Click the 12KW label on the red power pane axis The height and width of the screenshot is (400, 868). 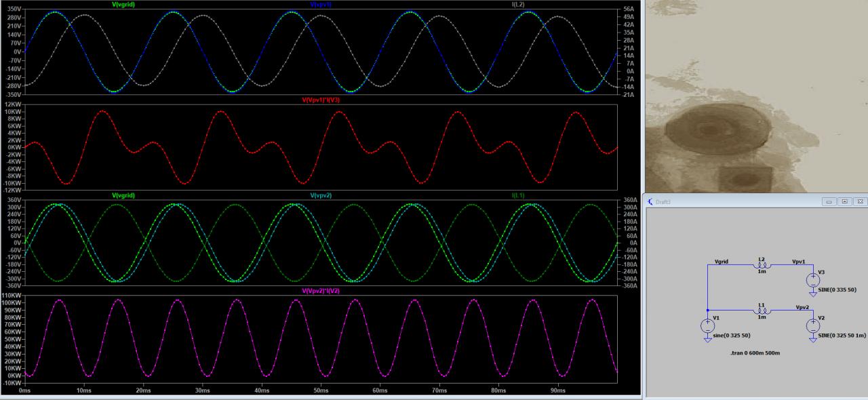click(14, 104)
